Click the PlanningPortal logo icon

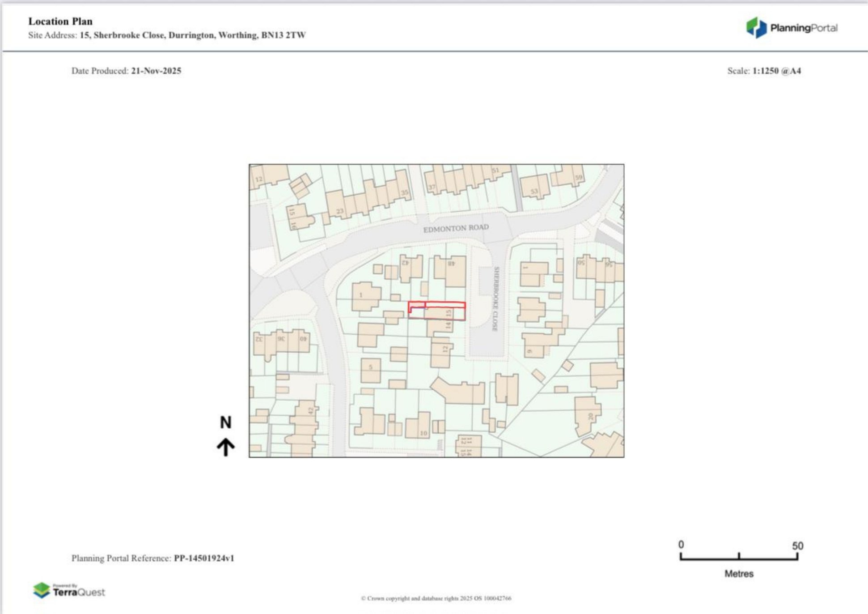(x=756, y=28)
